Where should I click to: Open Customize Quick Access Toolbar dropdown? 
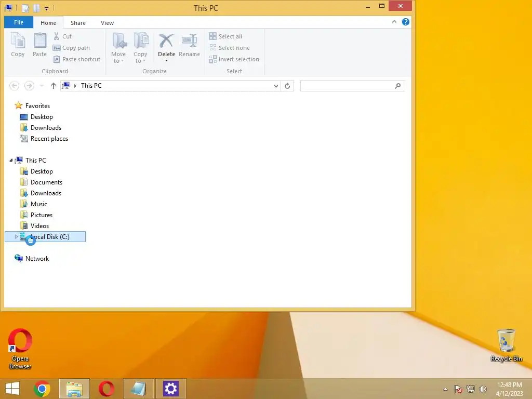46,8
